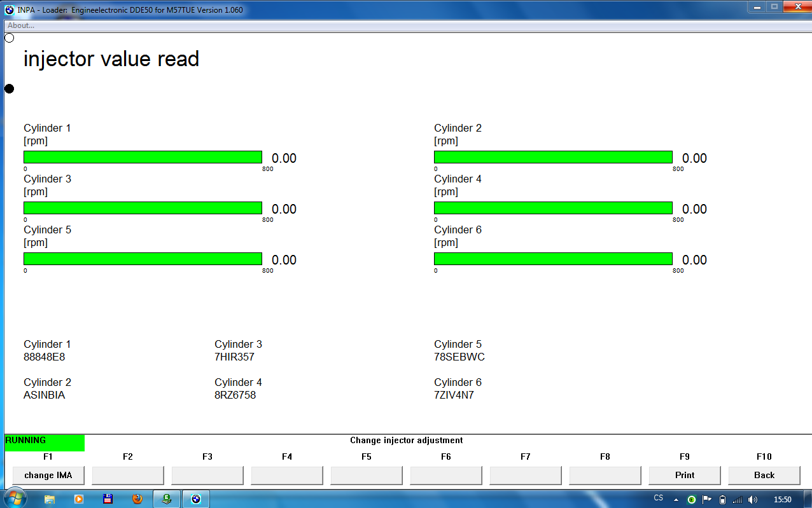The height and width of the screenshot is (508, 812).
Task: Select the filled black radio circle
Action: pos(10,88)
